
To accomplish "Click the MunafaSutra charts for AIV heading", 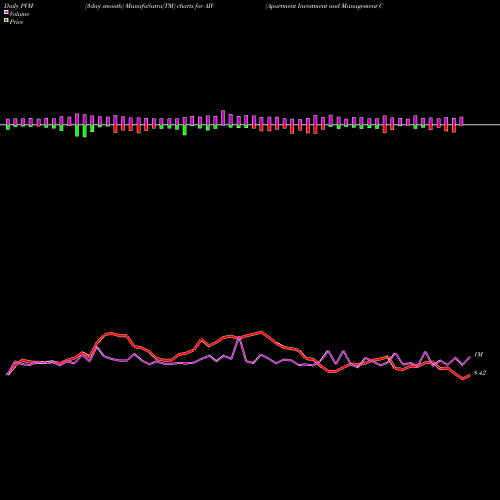I will [x=150, y=6].
